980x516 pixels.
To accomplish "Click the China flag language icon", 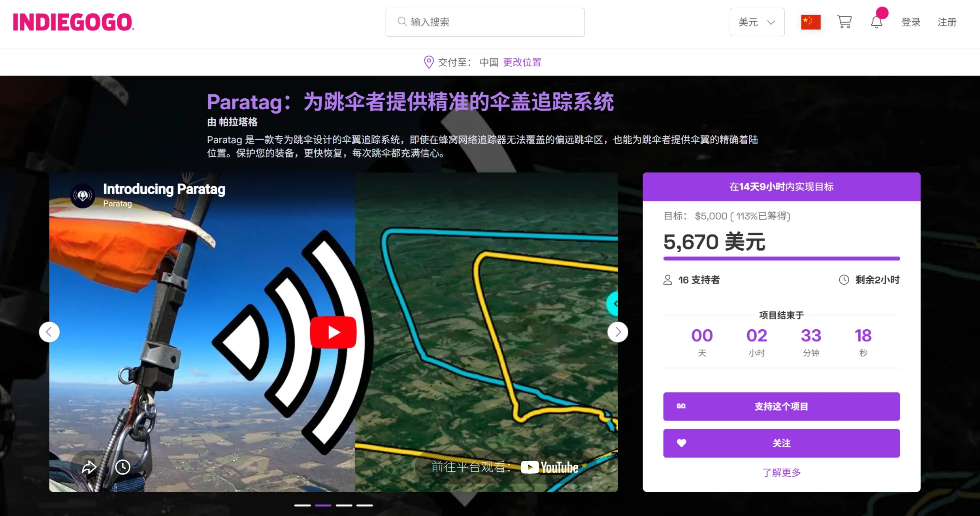I will [810, 22].
